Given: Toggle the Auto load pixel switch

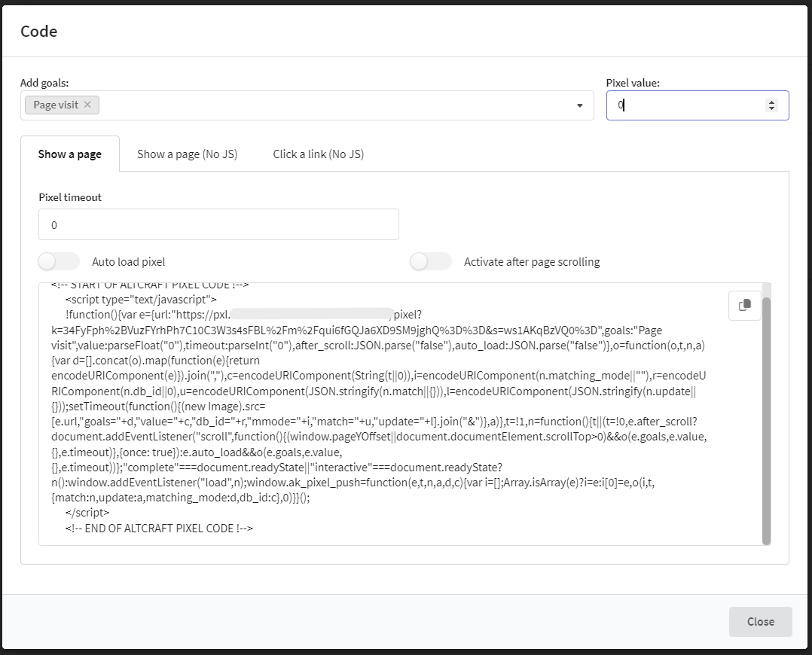Looking at the screenshot, I should pos(59,261).
